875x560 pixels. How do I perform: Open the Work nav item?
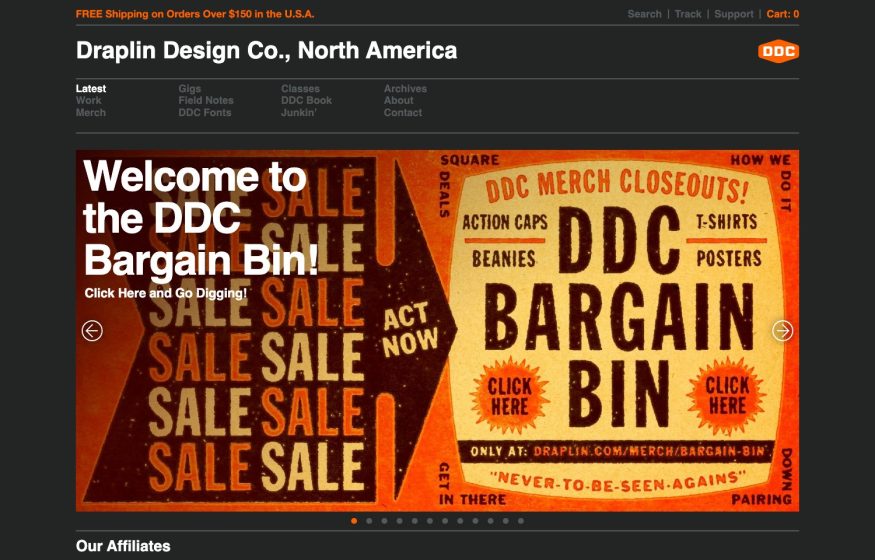point(89,100)
